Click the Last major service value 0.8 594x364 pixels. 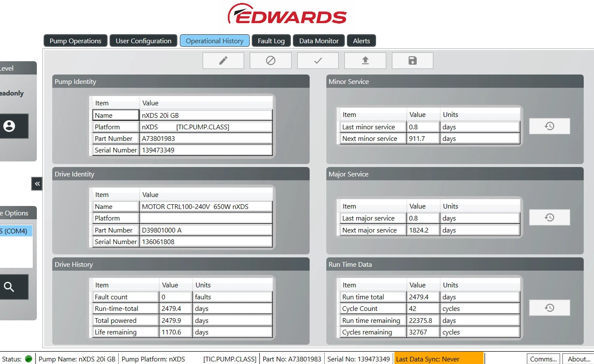tap(423, 218)
